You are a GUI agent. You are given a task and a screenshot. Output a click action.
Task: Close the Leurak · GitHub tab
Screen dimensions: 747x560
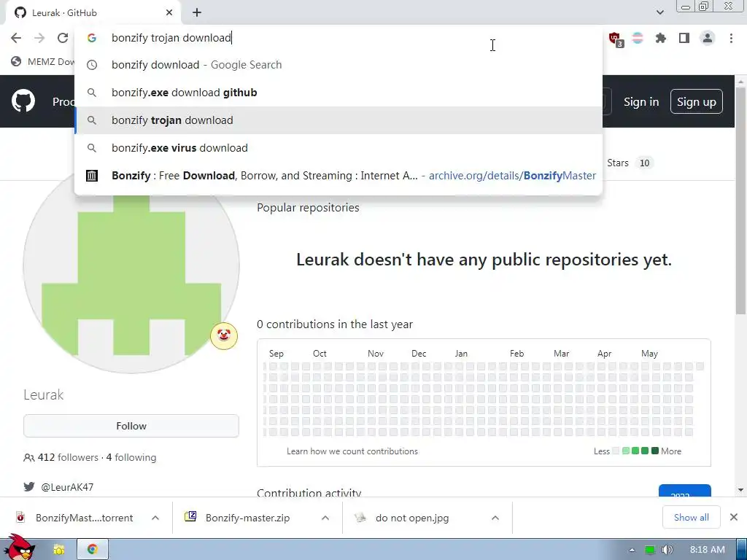click(x=169, y=13)
